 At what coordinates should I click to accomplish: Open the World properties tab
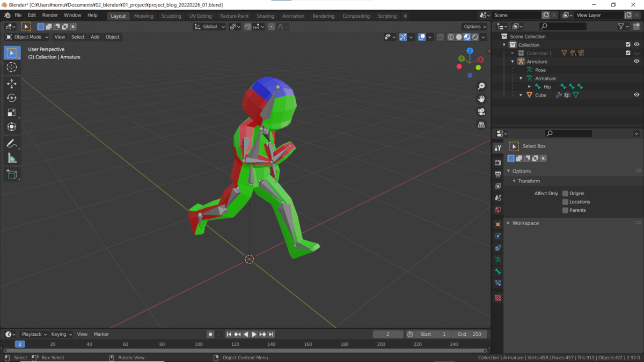(498, 210)
